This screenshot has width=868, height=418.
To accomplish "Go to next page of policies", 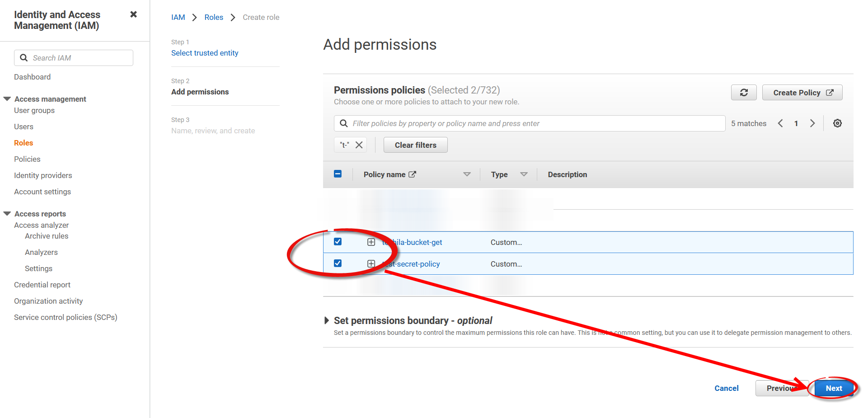I will 812,123.
